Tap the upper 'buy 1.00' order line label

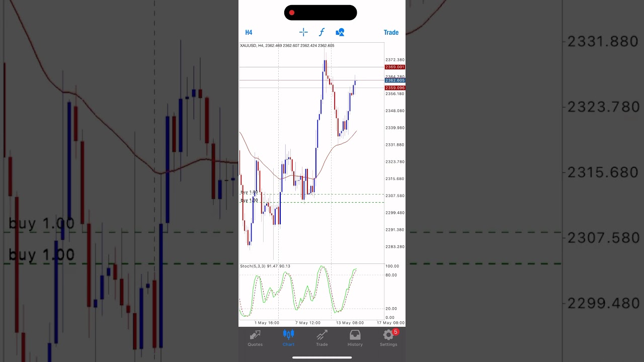tap(249, 192)
